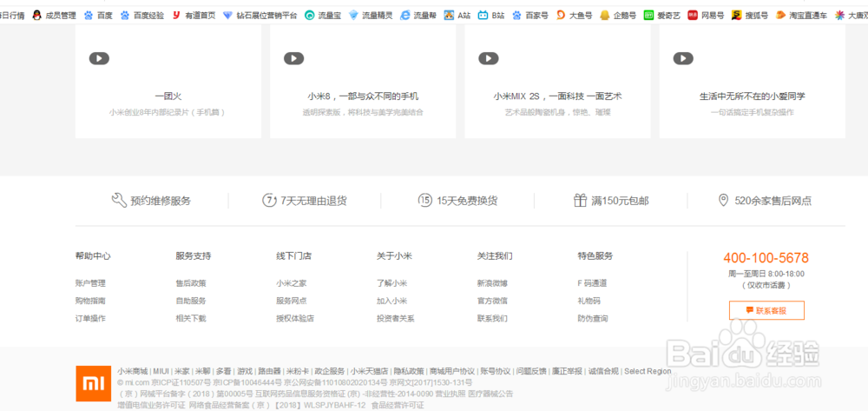868x411 pixels.
Task: Open the 防伪查询 link
Action: pyautogui.click(x=593, y=319)
